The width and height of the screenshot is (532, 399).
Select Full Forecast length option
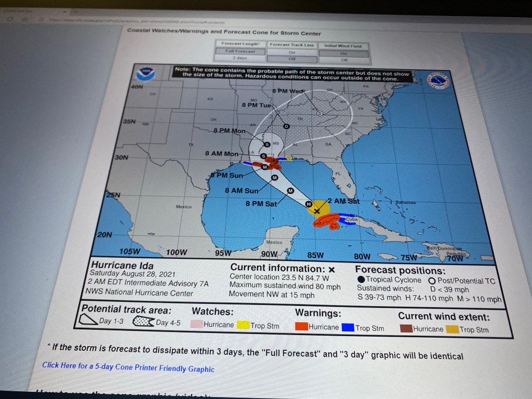point(240,51)
